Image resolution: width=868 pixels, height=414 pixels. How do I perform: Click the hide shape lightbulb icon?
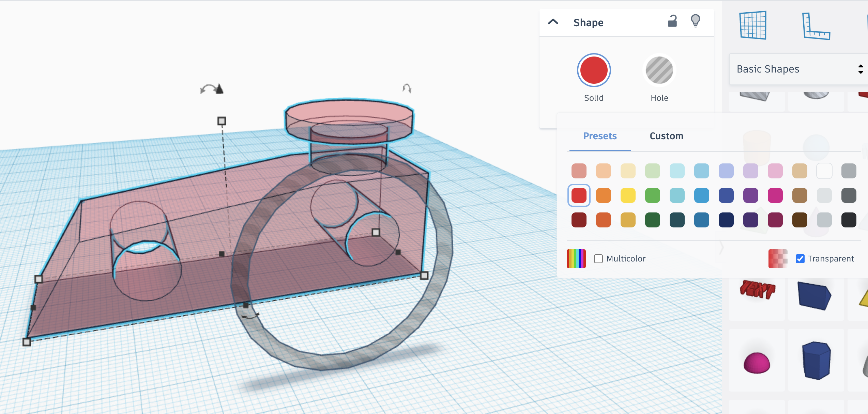coord(695,21)
